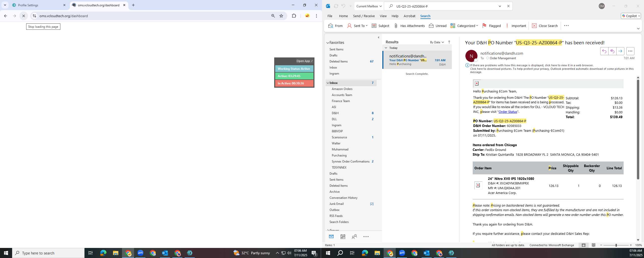Viewport: 644px width, 258px height.
Task: Click the blocked image placeholder beside the Nitro monitor item
Action: (478, 185)
